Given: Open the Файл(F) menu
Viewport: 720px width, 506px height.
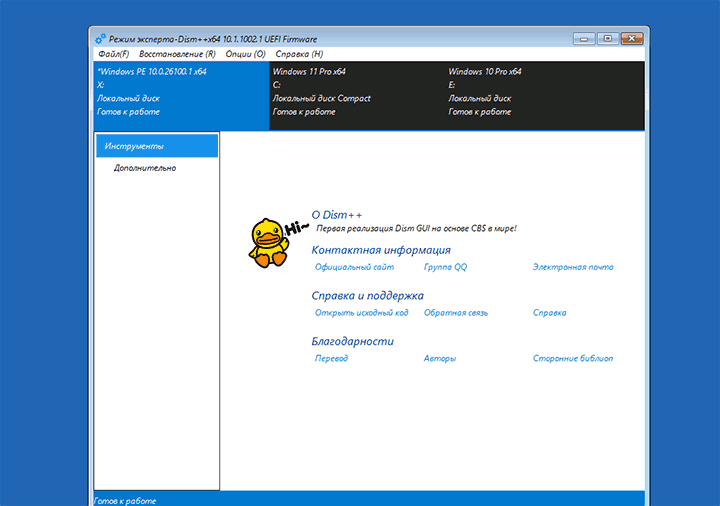Looking at the screenshot, I should click(113, 54).
